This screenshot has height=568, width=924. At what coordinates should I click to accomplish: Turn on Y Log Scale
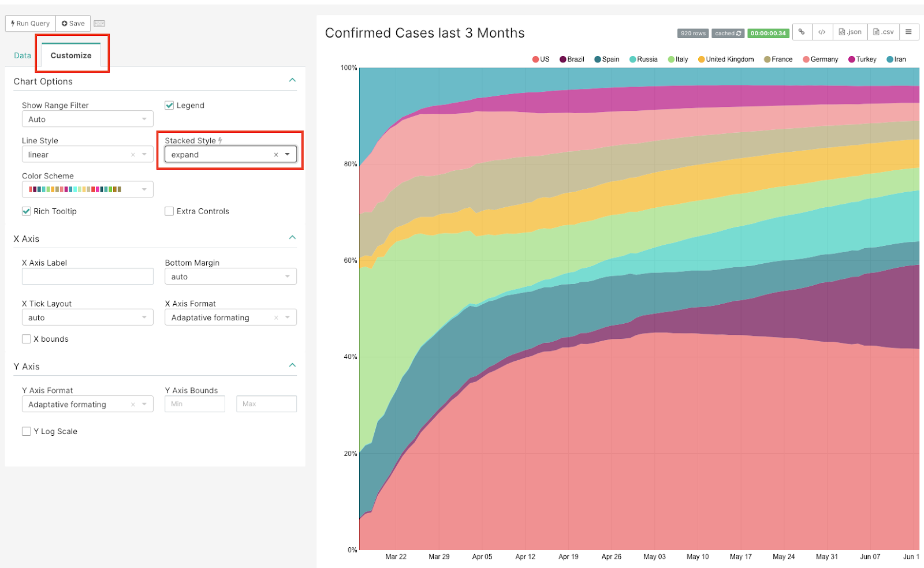(27, 431)
